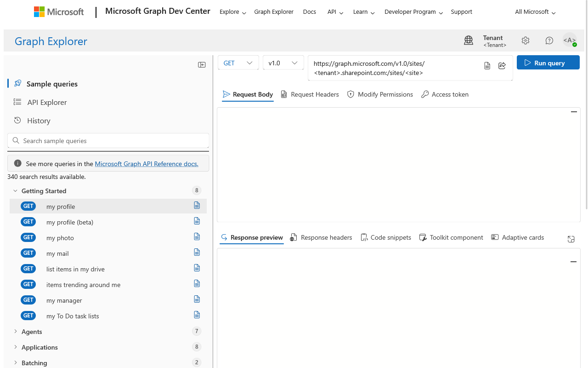The height and width of the screenshot is (368, 588).
Task: Click the Microsoft logo
Action: click(59, 12)
